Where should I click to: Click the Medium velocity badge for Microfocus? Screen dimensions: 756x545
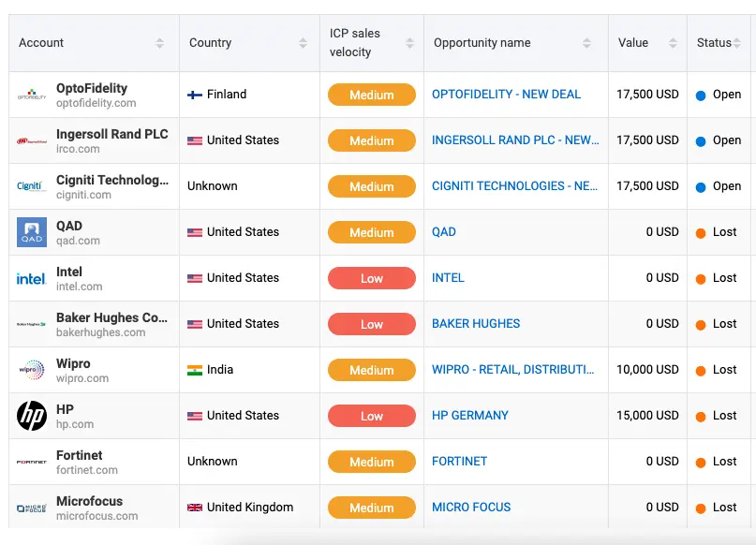pyautogui.click(x=372, y=508)
